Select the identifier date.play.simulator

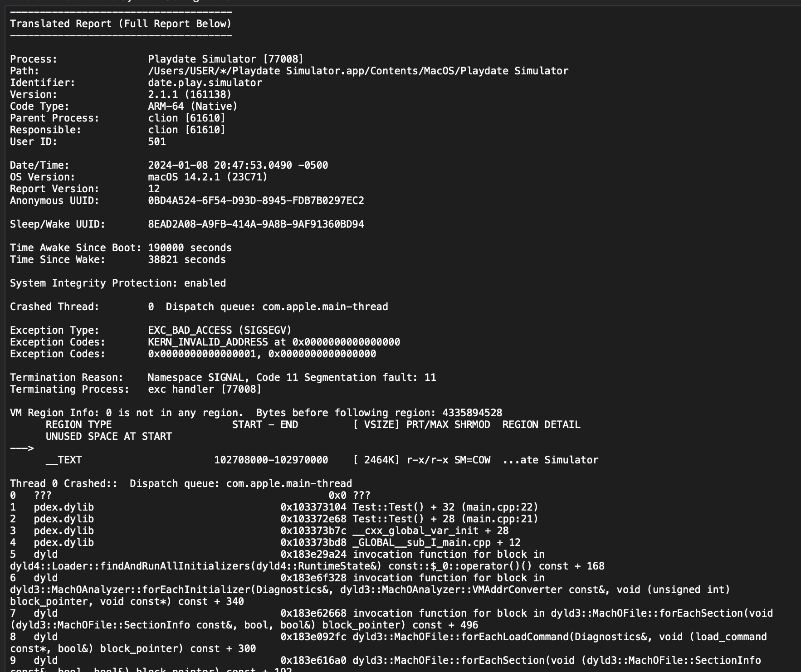204,83
